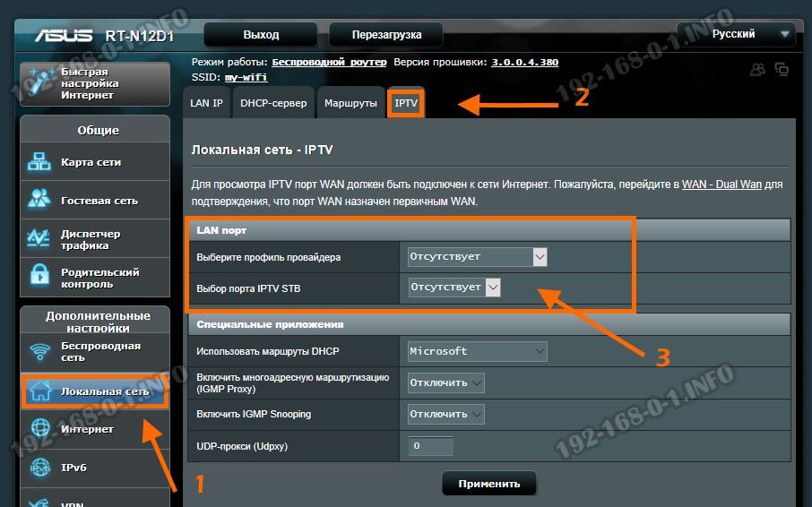The height and width of the screenshot is (507, 812).
Task: Click the UDP-прокси (Udpxy) input field
Action: 431,446
